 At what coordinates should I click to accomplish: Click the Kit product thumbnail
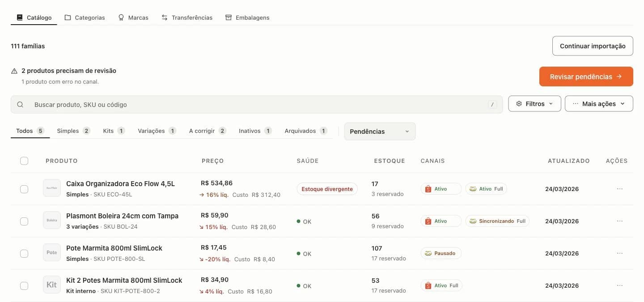[52, 285]
